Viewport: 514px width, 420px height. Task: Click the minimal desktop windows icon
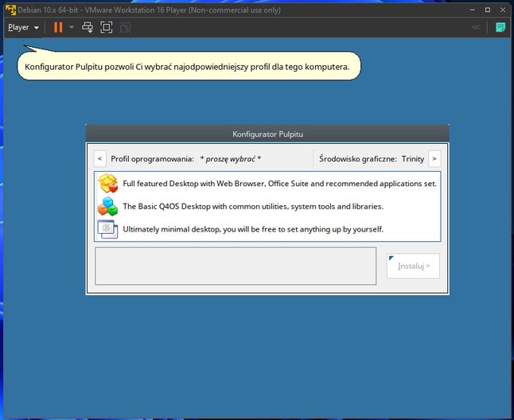coord(107,229)
